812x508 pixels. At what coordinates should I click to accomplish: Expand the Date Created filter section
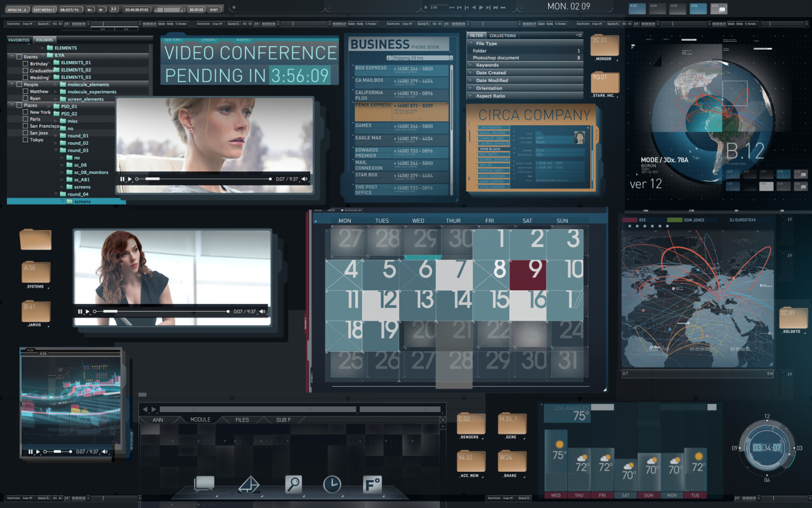pyautogui.click(x=471, y=73)
